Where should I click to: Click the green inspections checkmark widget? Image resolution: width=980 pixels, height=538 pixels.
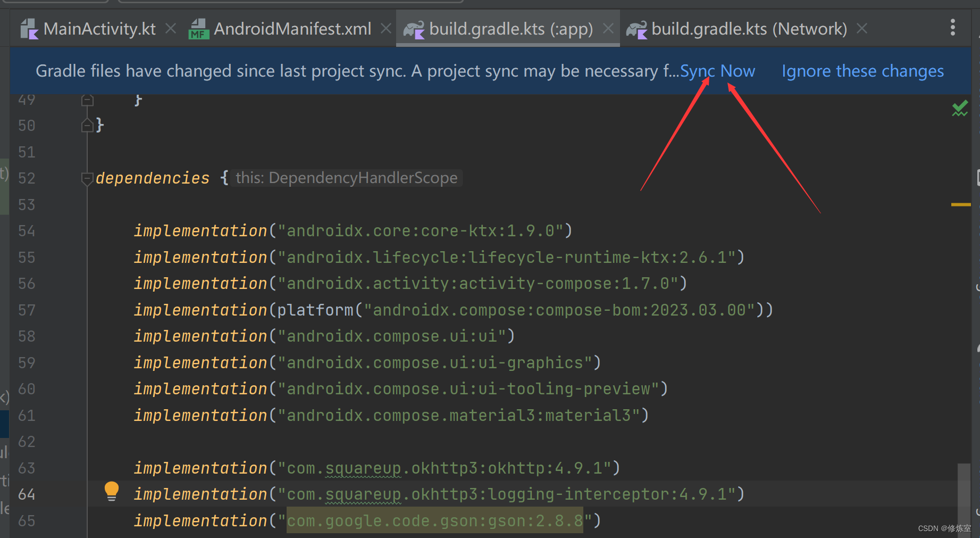(x=960, y=108)
